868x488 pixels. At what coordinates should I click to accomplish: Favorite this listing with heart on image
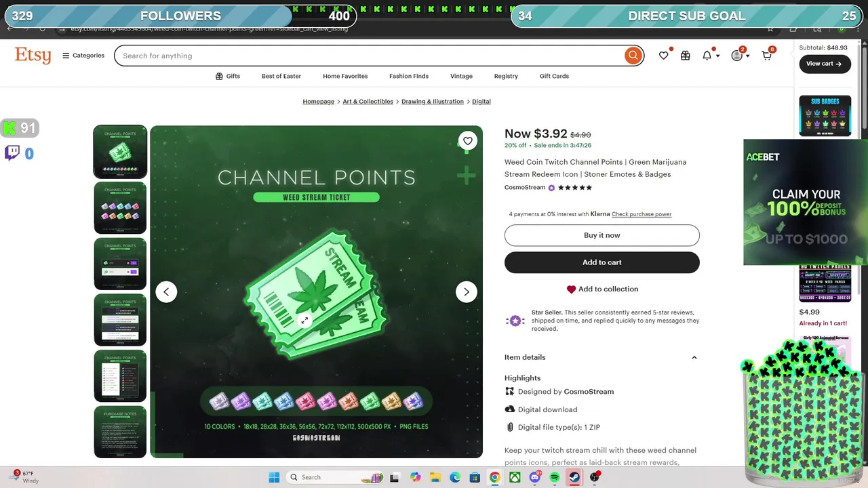[x=467, y=141]
